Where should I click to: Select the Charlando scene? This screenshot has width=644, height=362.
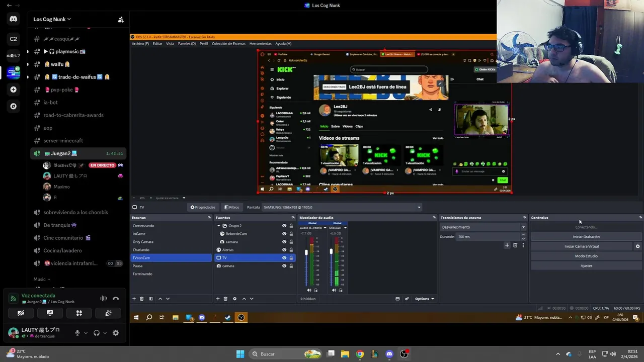tap(171, 250)
